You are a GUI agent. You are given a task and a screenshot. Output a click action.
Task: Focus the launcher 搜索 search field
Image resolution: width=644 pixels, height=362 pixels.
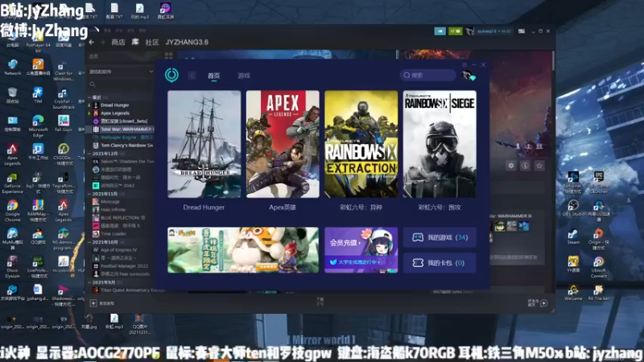click(x=427, y=75)
